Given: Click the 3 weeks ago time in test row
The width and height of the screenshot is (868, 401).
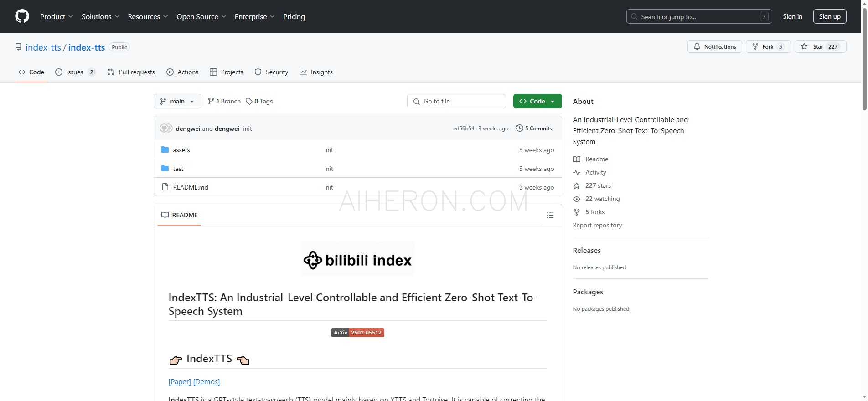Looking at the screenshot, I should tap(537, 169).
